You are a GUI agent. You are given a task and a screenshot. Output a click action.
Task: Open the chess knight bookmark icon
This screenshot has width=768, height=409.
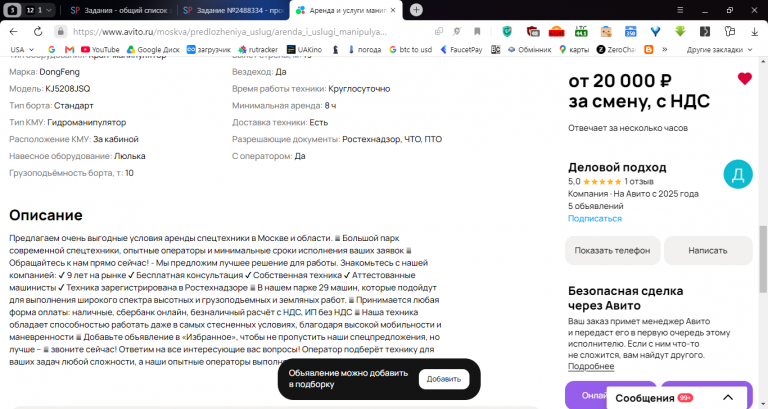pyautogui.click(x=336, y=49)
